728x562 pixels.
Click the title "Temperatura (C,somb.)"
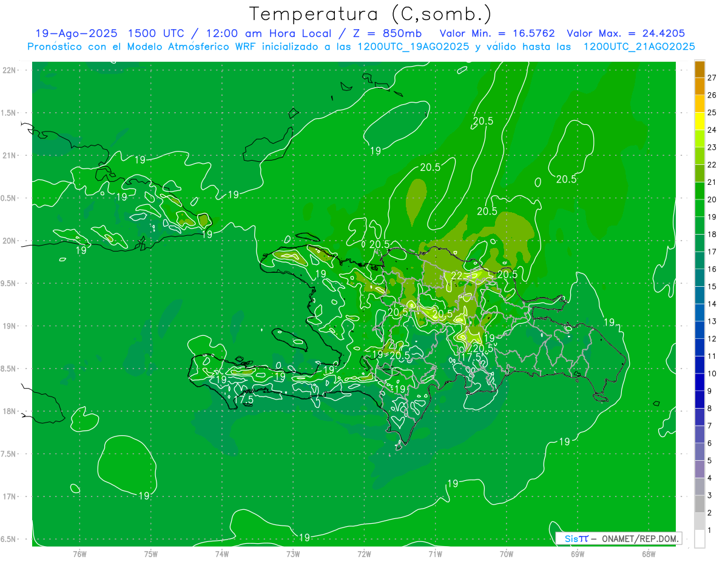tap(370, 14)
